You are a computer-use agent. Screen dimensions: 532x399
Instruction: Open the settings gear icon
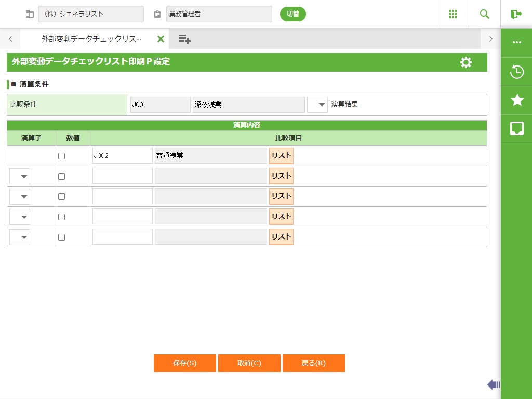coord(466,62)
